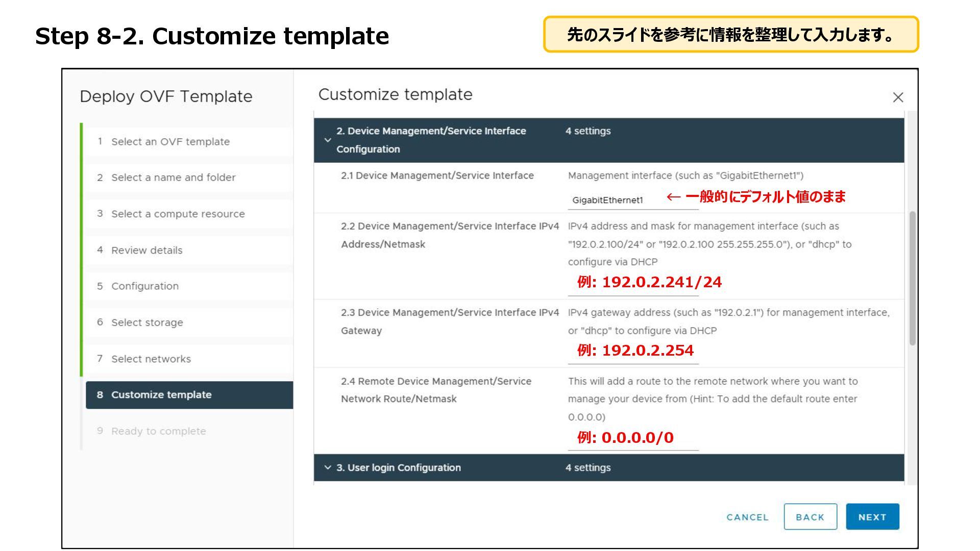Go to step 2 Select a name and folder
The height and width of the screenshot is (551, 980).
[173, 178]
